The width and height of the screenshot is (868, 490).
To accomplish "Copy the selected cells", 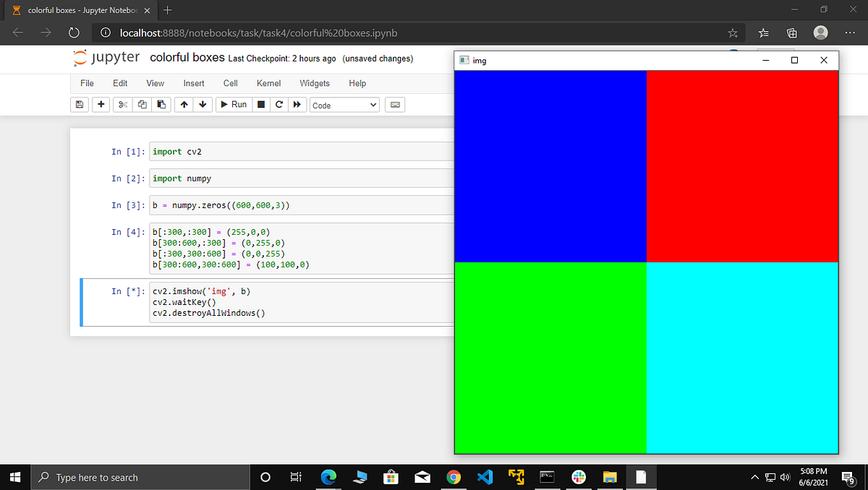I will tap(141, 104).
